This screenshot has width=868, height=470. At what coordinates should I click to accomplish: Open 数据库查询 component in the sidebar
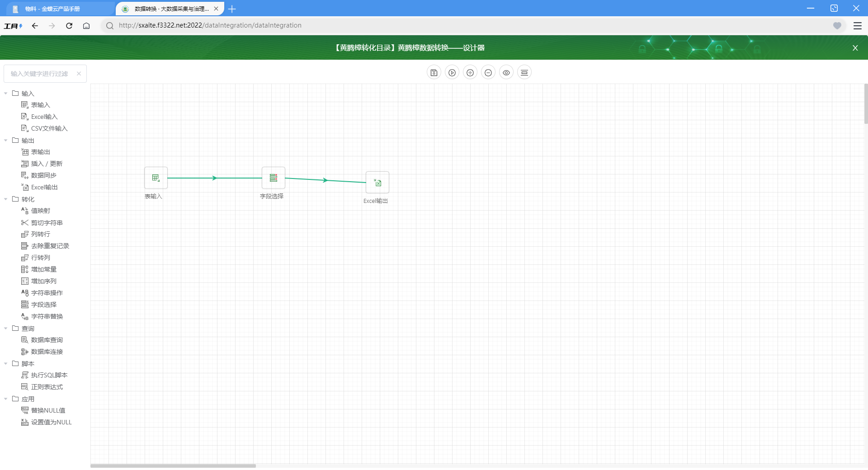tap(42, 340)
